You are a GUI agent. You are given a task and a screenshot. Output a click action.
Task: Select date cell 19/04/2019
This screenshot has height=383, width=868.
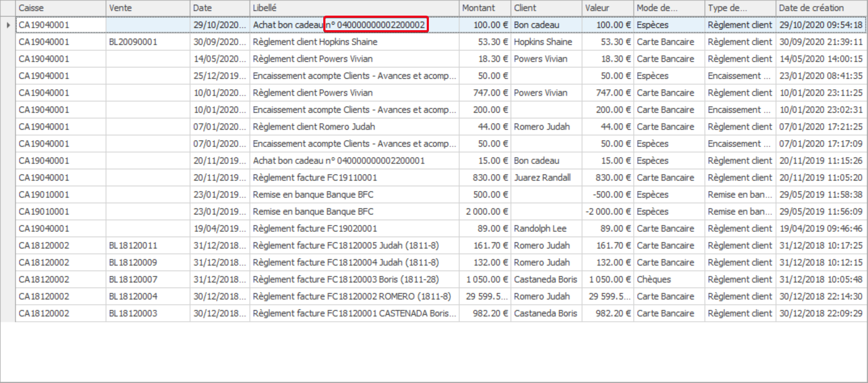220,229
